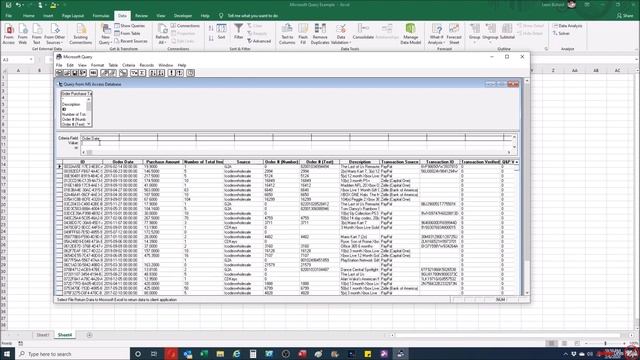This screenshot has width=640, height=360.
Task: Select Order Date column header in results
Action: pyautogui.click(x=123, y=162)
